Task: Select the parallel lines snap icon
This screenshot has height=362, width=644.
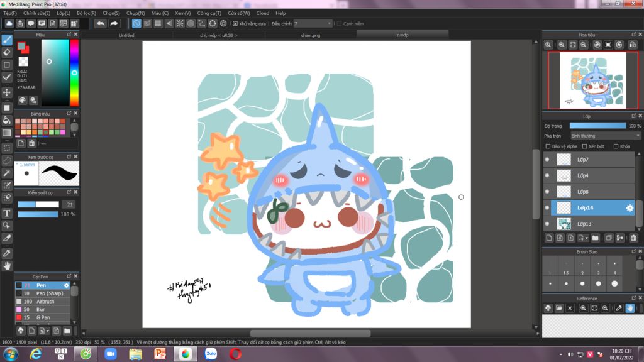Action: pos(147,23)
